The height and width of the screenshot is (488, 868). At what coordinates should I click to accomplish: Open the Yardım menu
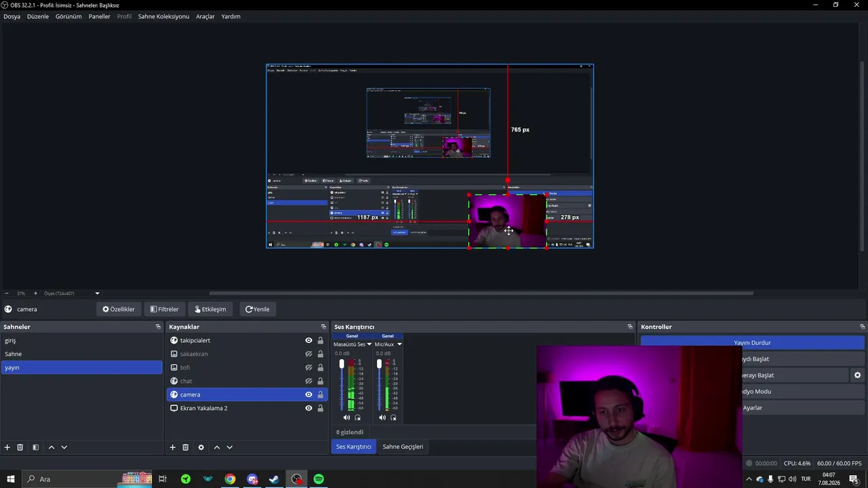231,16
